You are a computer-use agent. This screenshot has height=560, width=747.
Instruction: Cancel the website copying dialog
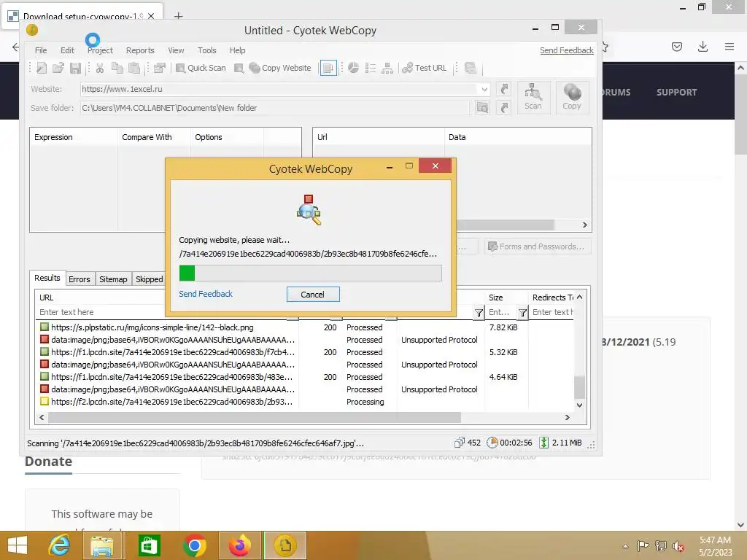click(312, 295)
